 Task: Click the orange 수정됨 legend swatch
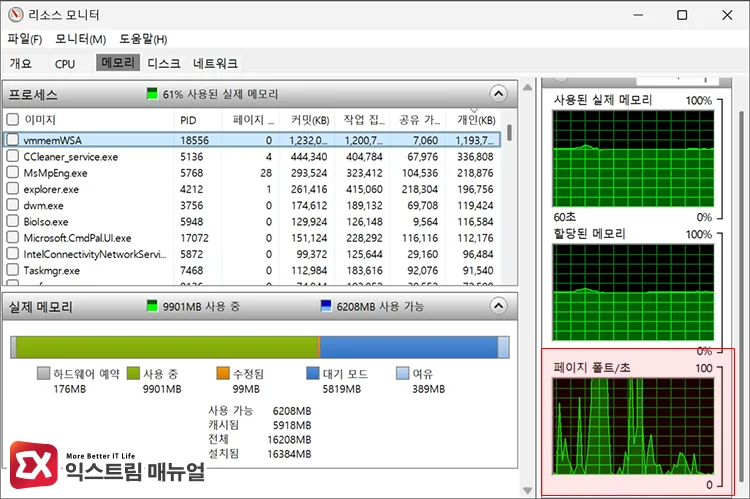(x=223, y=373)
